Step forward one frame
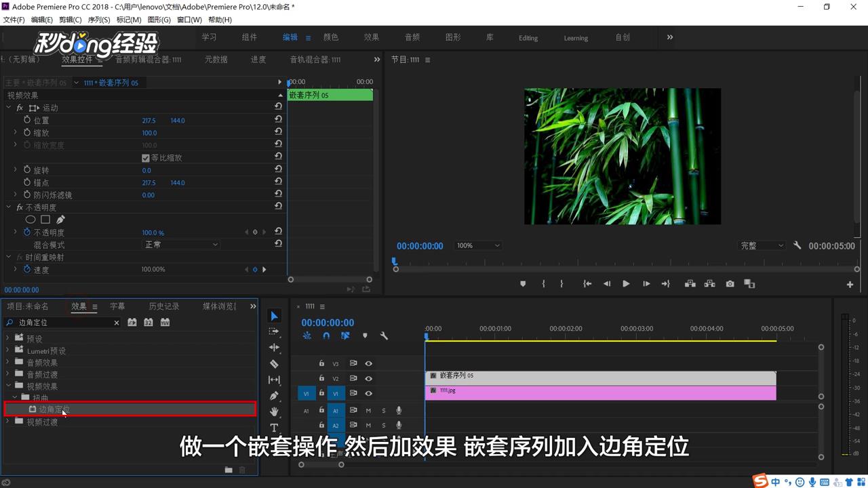Viewport: 868px width, 488px height. (646, 284)
